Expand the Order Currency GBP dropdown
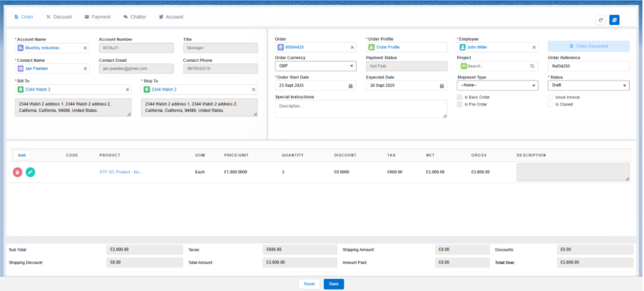 315,66
